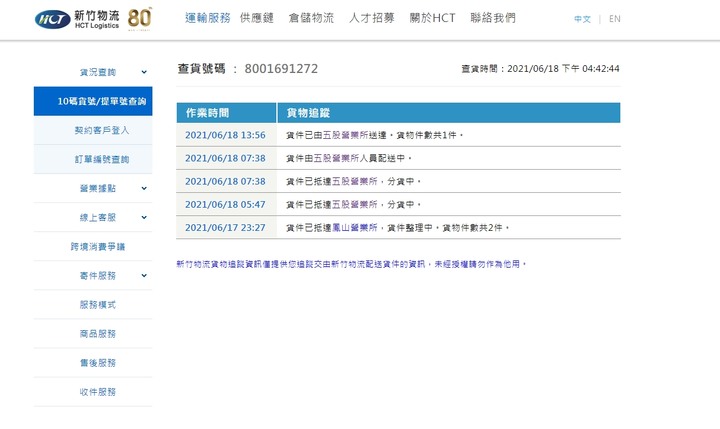The width and height of the screenshot is (720, 429).
Task: Select the 查貨時間 timestamp text
Action: (x=540, y=69)
